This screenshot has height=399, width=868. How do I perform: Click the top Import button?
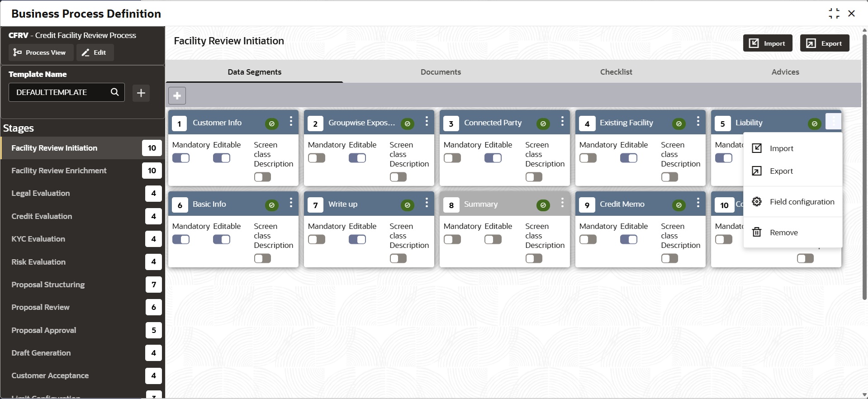(x=768, y=43)
